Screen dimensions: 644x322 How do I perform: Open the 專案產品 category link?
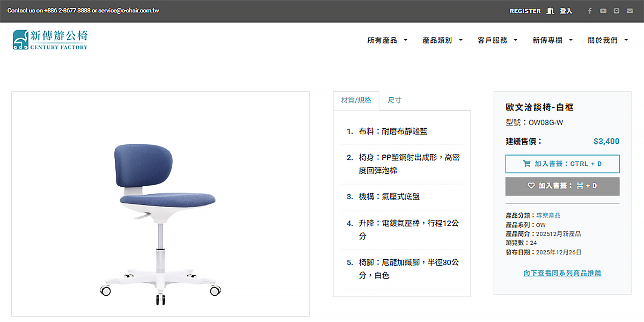coord(548,215)
